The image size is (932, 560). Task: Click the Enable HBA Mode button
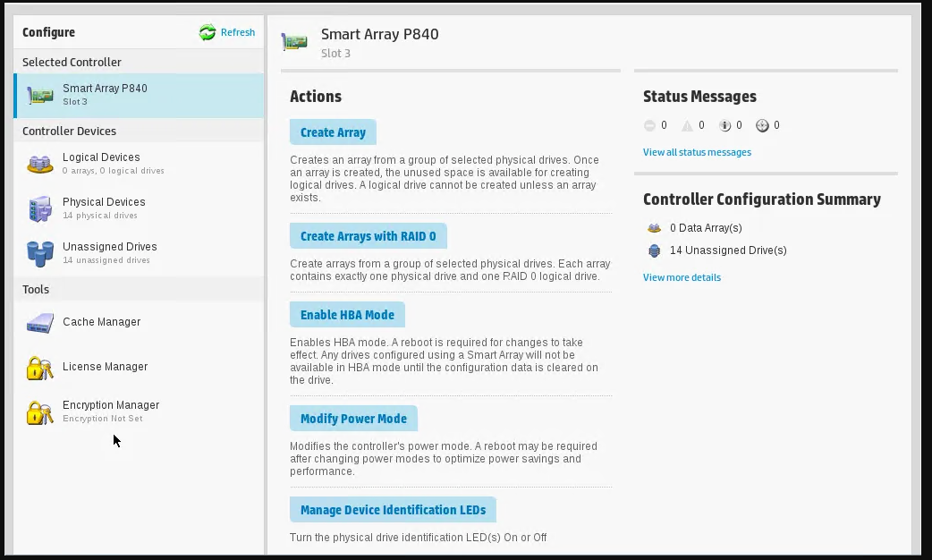pyautogui.click(x=347, y=315)
